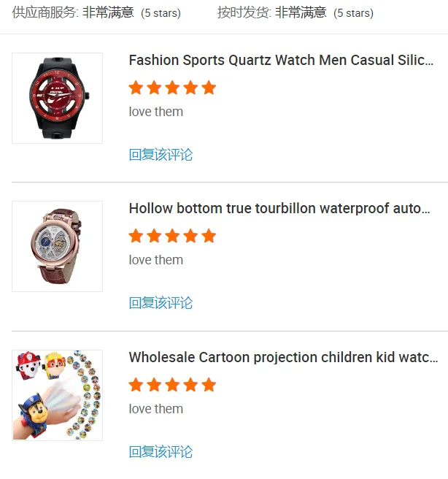Viewport: 448px width, 479px height.
Task: Click fifth star of tourbillon watch rating
Action: [x=209, y=236]
